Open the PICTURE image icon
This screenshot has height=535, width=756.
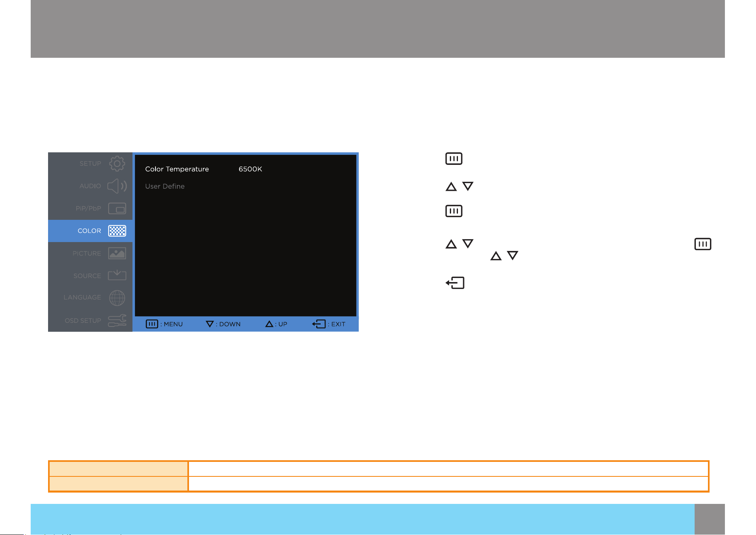(117, 253)
